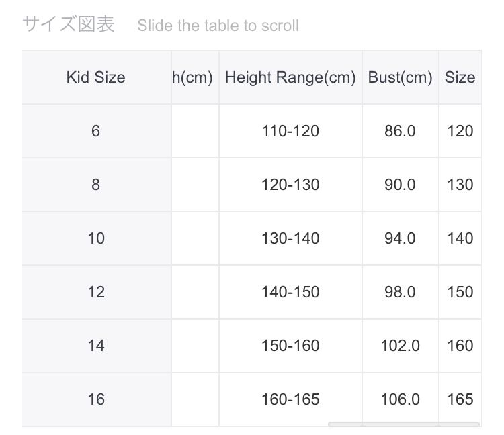
Task: Click the Size column header
Action: pyautogui.click(x=460, y=77)
